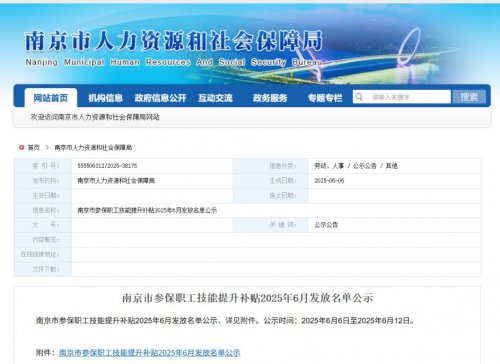Click the 公示公告 keyword value
The height and width of the screenshot is (364, 500).
pos(326,225)
